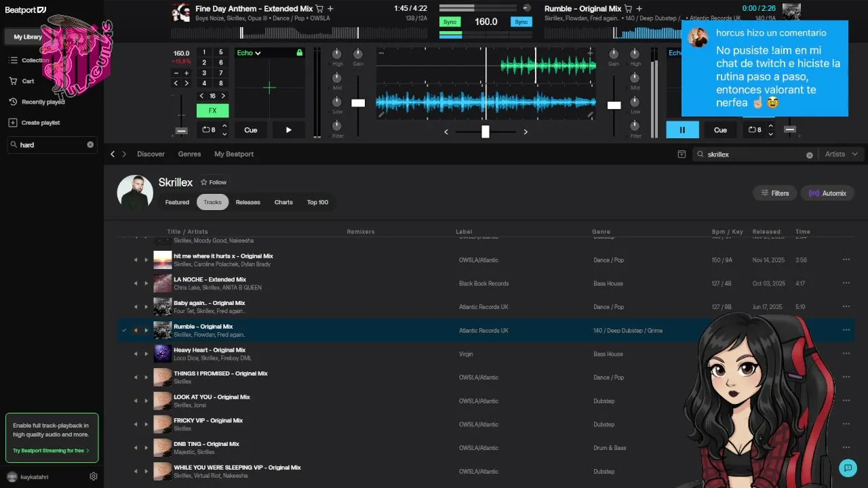
Task: Go forward with the browser forward chevron
Action: click(124, 155)
